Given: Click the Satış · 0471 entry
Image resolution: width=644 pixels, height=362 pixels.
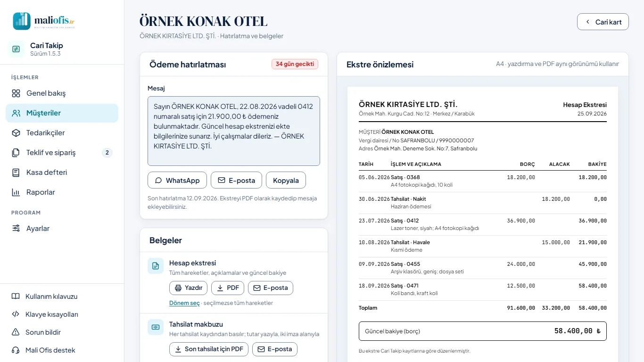Looking at the screenshot, I should [483, 289].
